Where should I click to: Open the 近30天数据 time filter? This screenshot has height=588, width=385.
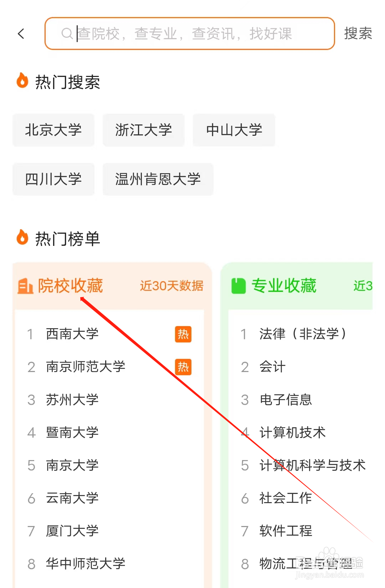(171, 286)
